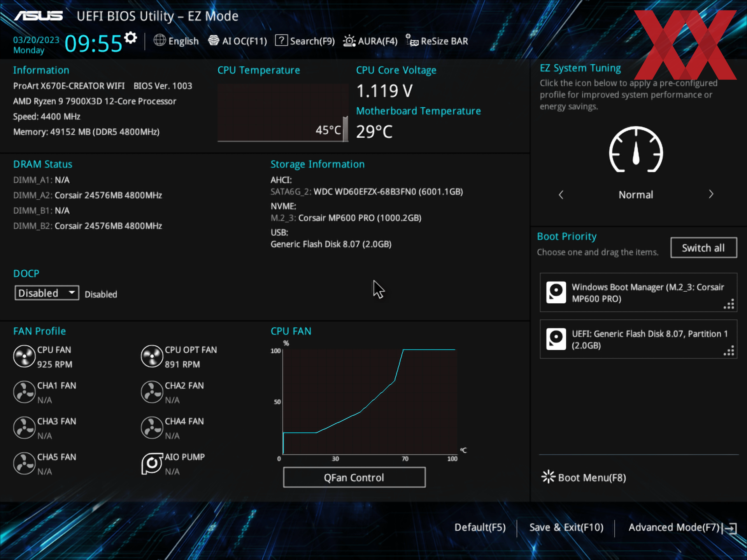Select the CPU OPT FAN icon
This screenshot has width=747, height=560.
[x=152, y=356]
